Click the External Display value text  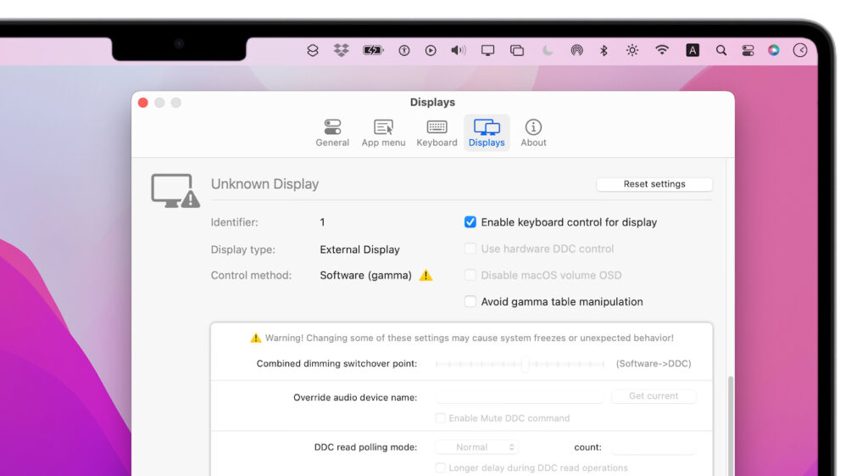pyautogui.click(x=359, y=249)
